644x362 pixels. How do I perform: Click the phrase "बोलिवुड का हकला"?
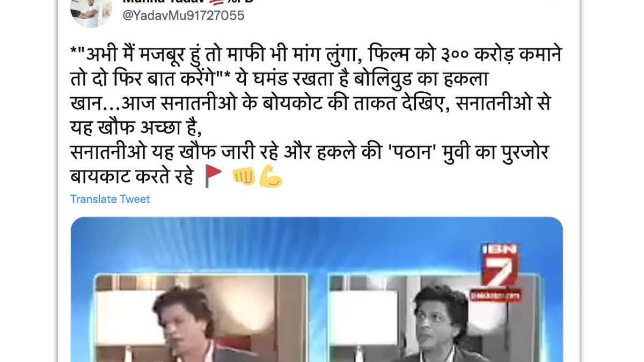coord(421,79)
